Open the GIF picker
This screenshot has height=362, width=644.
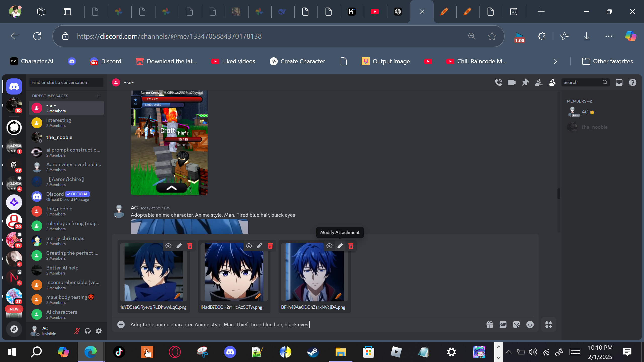point(503,325)
